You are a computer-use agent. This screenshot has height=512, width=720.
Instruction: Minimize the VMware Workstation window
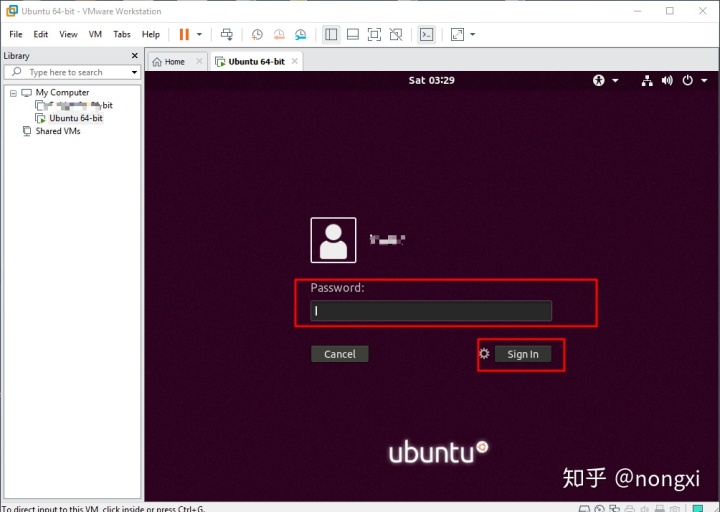coord(637,11)
